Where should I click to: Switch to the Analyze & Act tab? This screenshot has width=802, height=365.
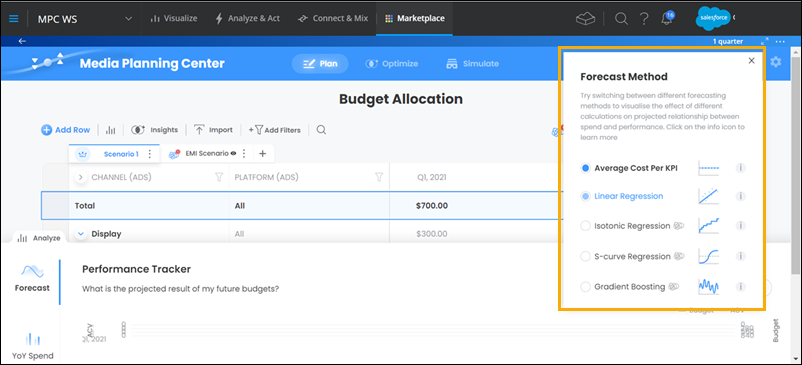click(248, 18)
